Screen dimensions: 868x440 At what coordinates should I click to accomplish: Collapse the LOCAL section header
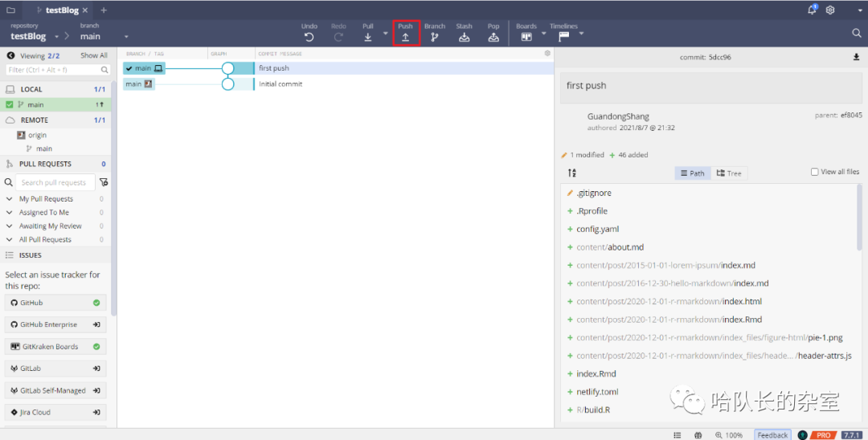tap(55, 89)
